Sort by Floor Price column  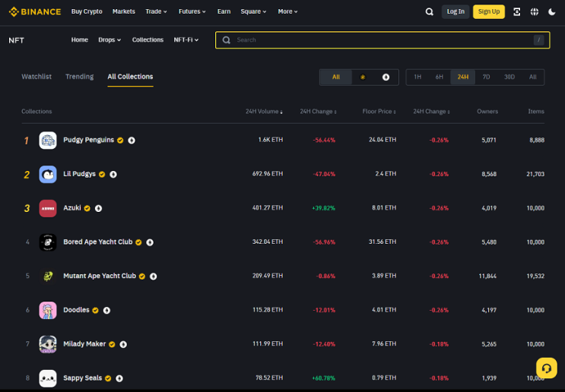point(379,112)
